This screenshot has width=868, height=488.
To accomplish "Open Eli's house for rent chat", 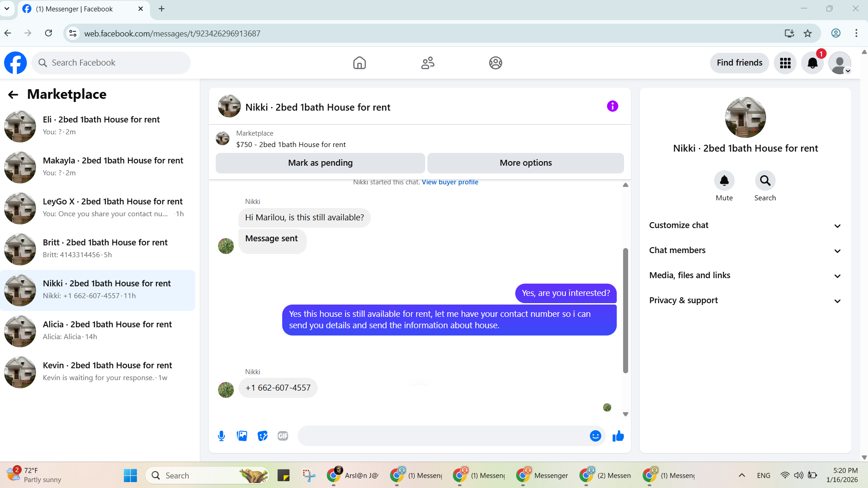I will click(98, 126).
